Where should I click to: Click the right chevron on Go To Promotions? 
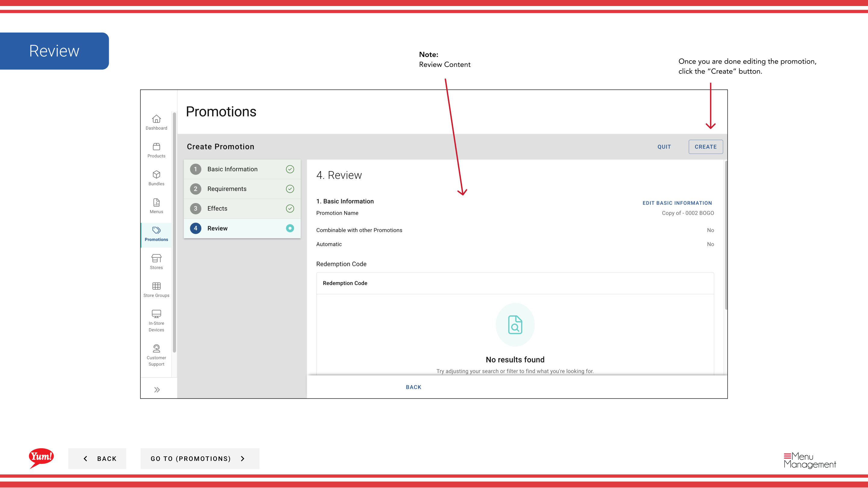[x=243, y=458]
